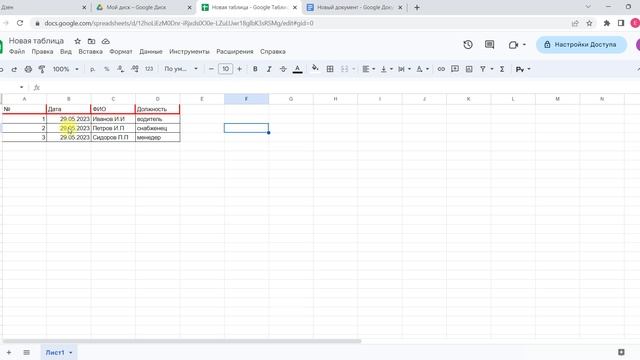Insert a comment from toolbar
Viewport: 640px width, 360px height.
pos(455,69)
